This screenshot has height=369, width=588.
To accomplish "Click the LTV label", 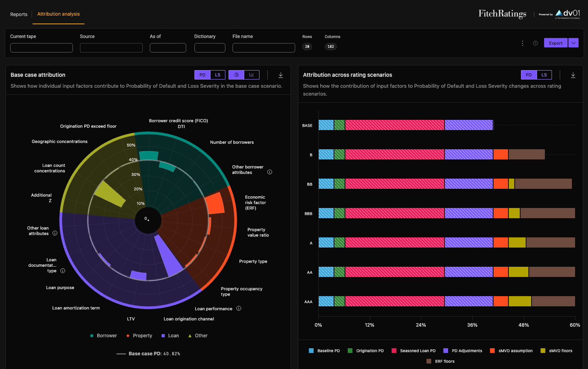I will click(131, 319).
